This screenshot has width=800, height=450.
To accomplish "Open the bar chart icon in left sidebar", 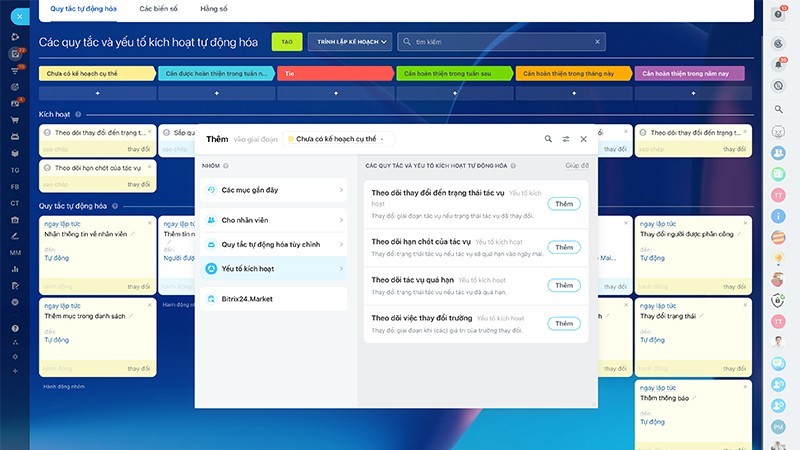I will pyautogui.click(x=15, y=269).
